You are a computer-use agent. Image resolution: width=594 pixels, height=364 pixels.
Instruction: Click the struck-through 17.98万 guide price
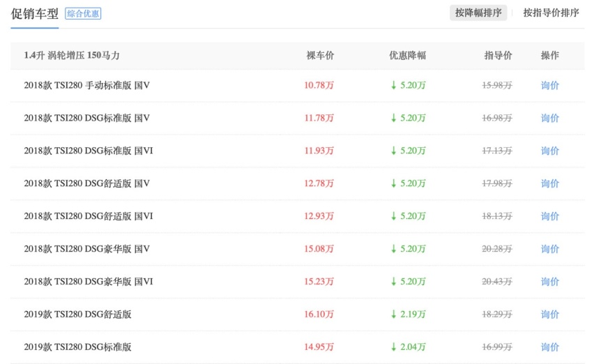[x=496, y=183]
